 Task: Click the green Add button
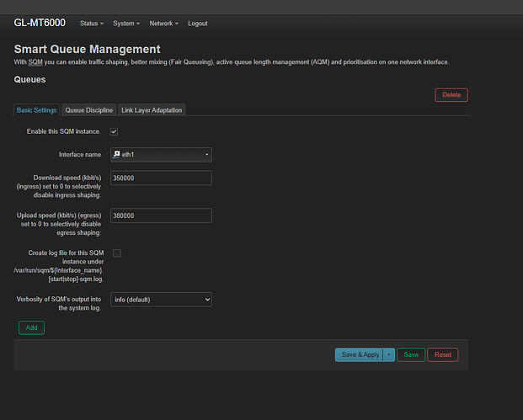click(32, 327)
